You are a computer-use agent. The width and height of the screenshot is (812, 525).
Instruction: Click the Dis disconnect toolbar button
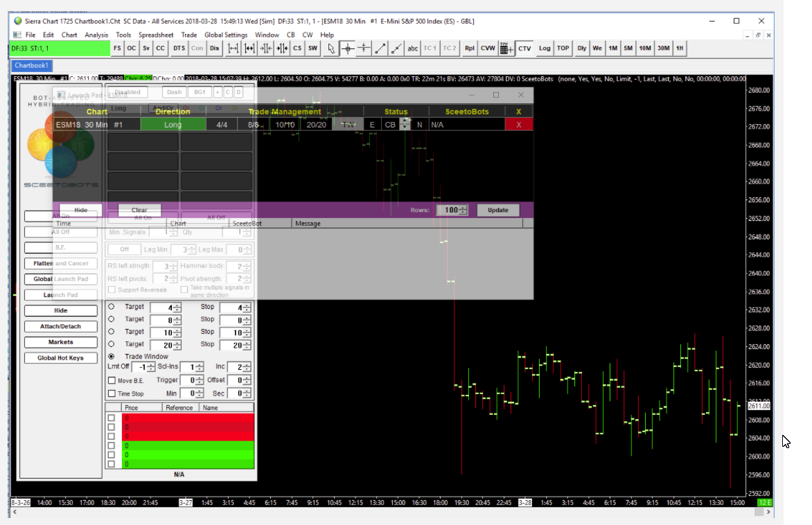pos(214,48)
